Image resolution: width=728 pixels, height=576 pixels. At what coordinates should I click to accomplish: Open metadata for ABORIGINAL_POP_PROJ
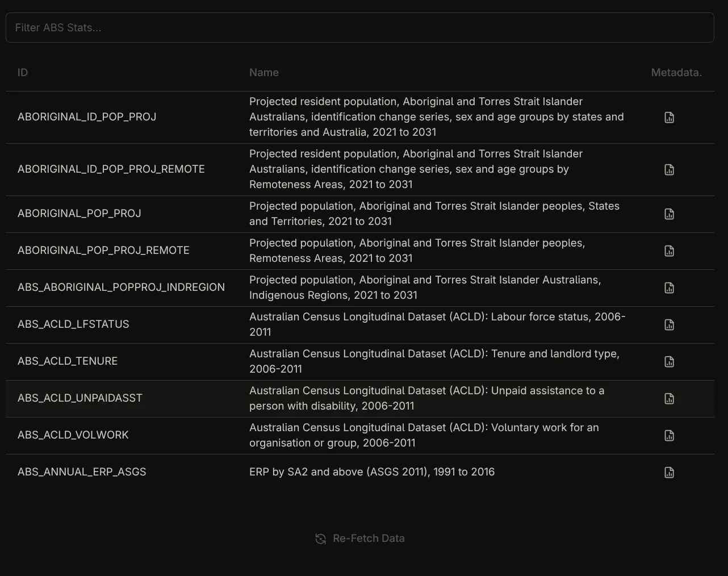(669, 214)
